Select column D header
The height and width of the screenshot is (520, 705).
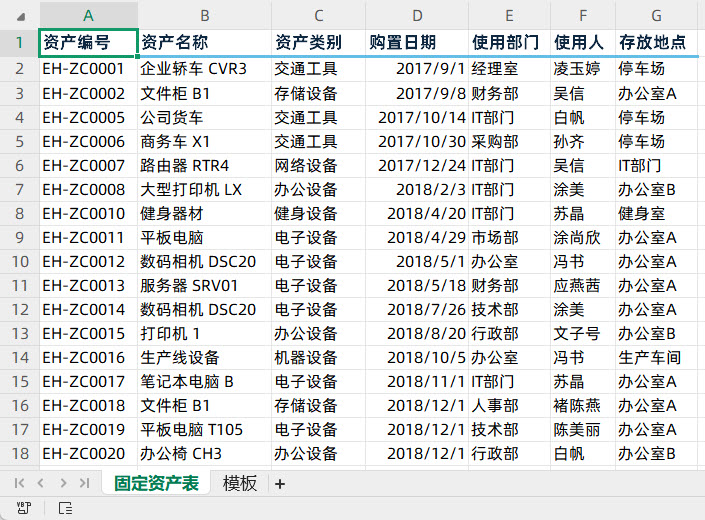pyautogui.click(x=417, y=15)
